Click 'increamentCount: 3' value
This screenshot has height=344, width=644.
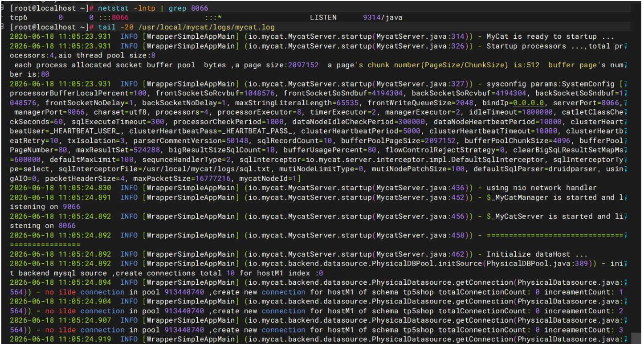click(x=584, y=330)
